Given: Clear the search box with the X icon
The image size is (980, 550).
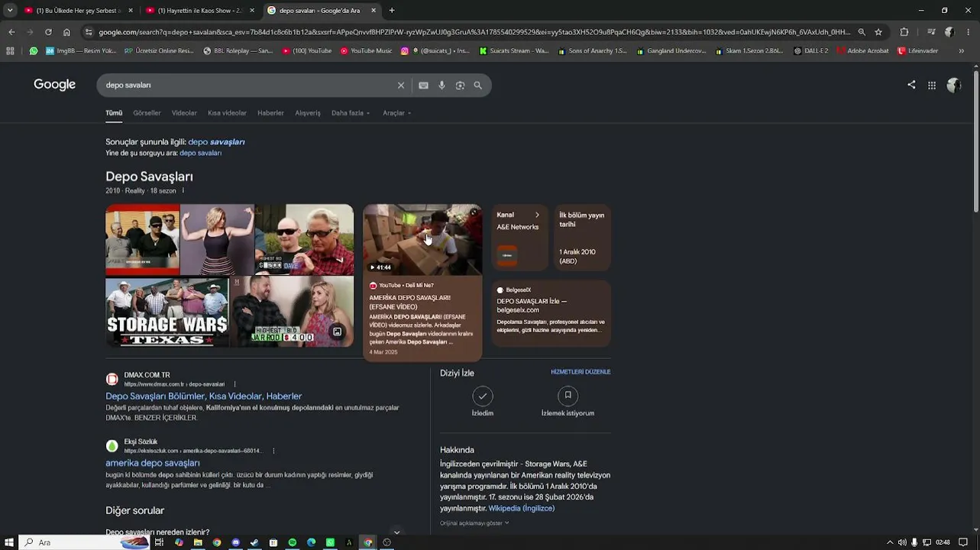Looking at the screenshot, I should pyautogui.click(x=400, y=86).
